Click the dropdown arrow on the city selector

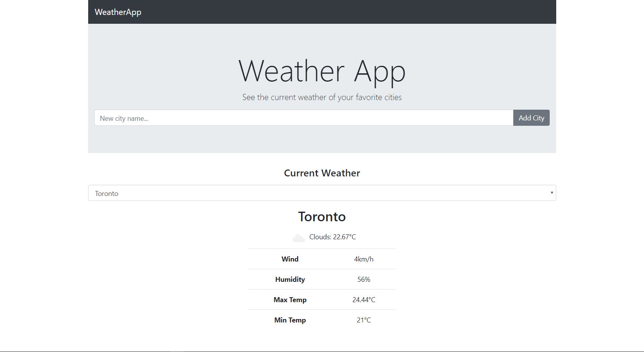point(551,192)
